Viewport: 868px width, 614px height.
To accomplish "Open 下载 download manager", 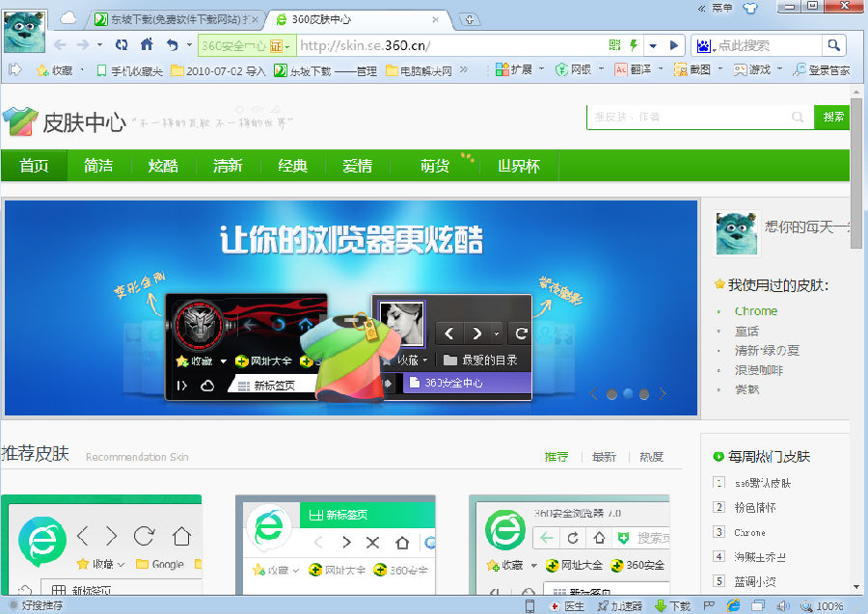I will (672, 606).
